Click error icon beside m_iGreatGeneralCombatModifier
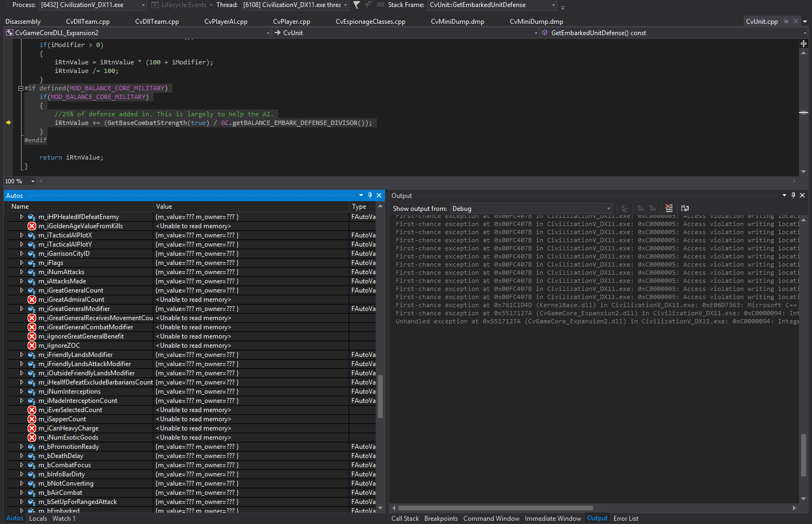 pyautogui.click(x=32, y=327)
